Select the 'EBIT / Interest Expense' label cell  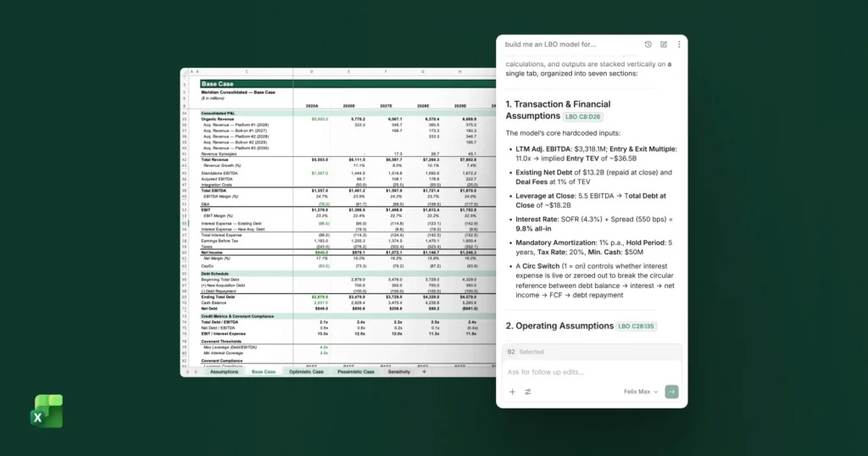[x=223, y=334]
